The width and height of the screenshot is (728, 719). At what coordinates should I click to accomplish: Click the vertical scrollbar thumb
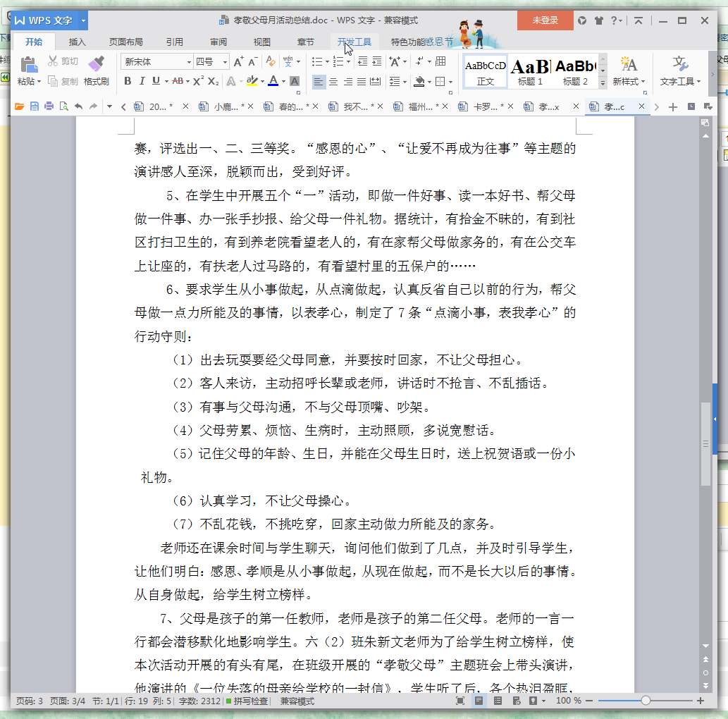(x=705, y=443)
